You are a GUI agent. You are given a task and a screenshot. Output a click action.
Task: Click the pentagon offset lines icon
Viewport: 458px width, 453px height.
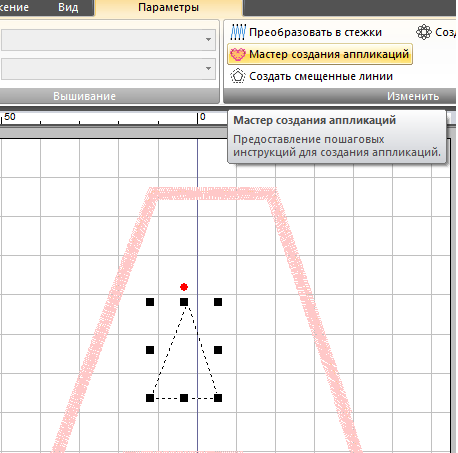(238, 76)
